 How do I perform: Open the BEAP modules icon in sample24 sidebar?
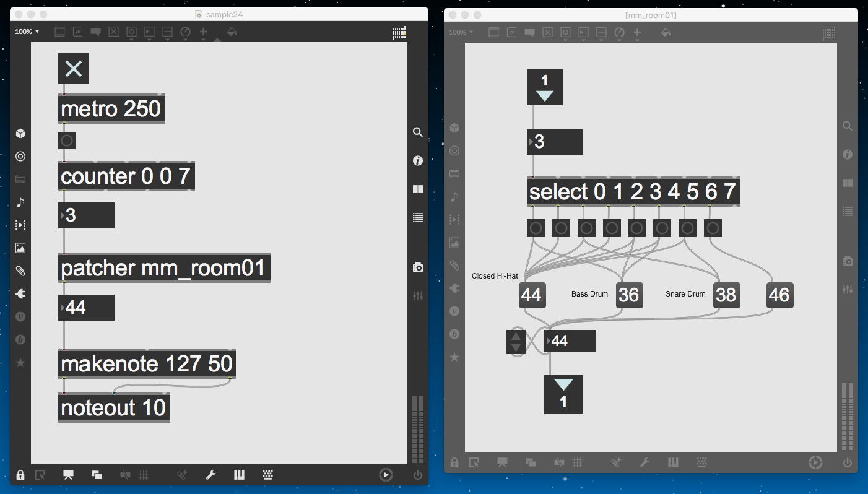point(20,339)
